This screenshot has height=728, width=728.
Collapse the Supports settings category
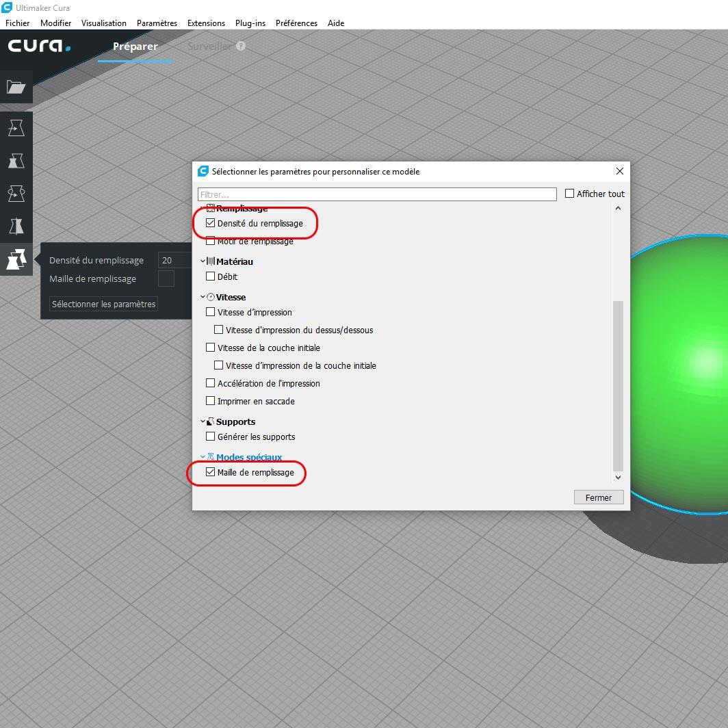point(203,421)
